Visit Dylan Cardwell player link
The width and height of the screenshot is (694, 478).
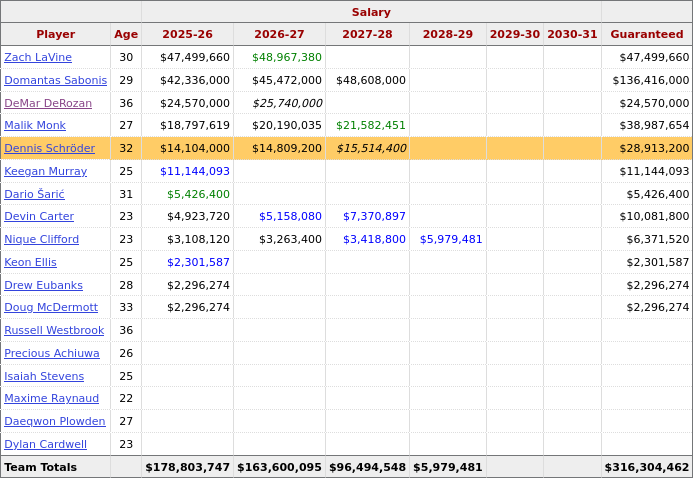[x=46, y=444]
